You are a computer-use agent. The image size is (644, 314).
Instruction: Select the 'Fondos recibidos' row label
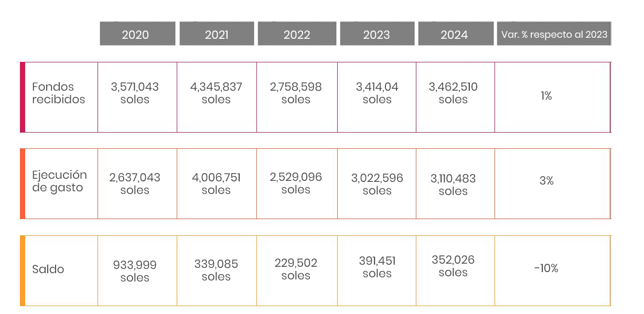point(58,93)
